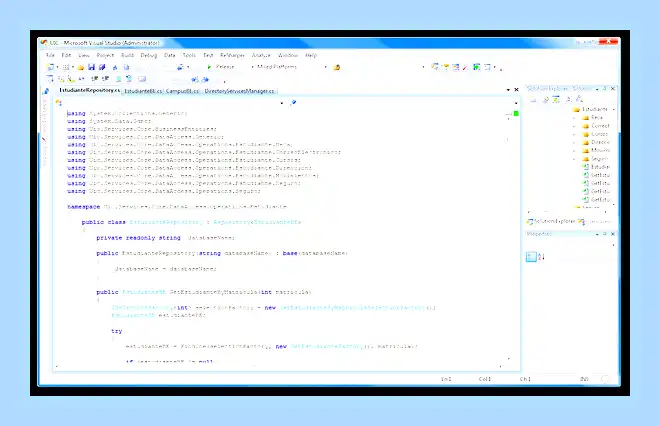Viewport: 660px width, 426px height.
Task: Click the New Project toolbar icon
Action: pyautogui.click(x=51, y=67)
